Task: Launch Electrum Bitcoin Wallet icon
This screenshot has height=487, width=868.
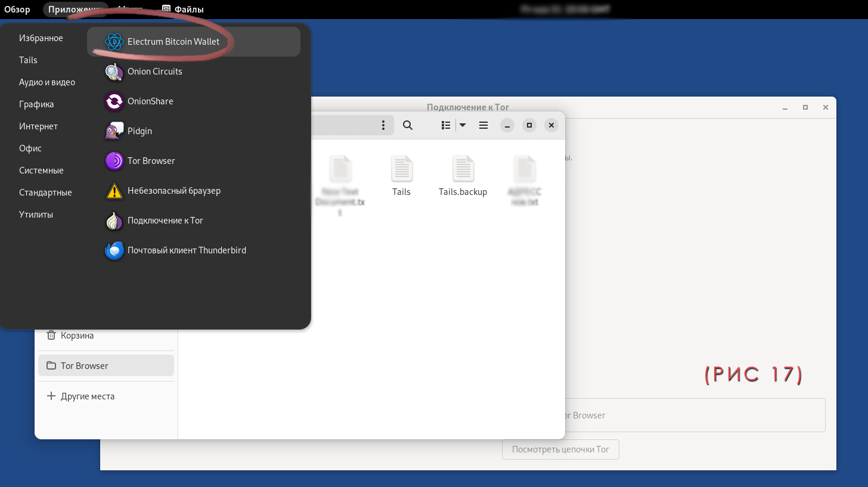Action: (x=114, y=42)
